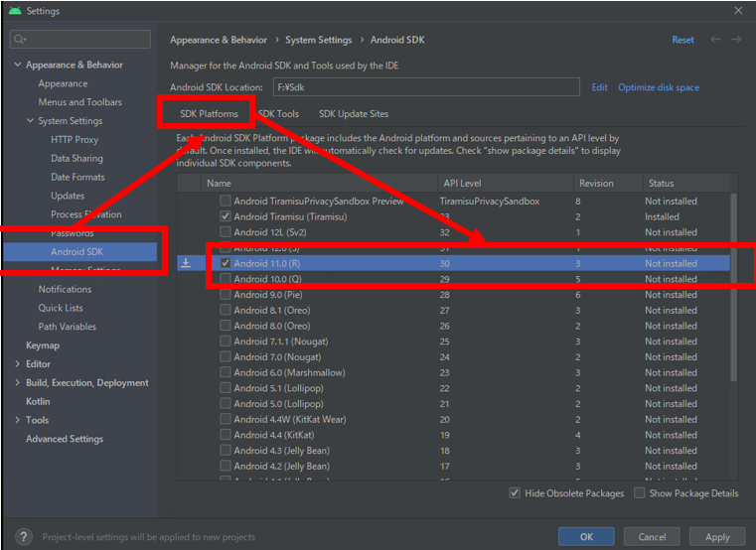Check the Android 4.4 (KitKat) checkbox
Viewport: 756px width, 550px height.
point(226,435)
